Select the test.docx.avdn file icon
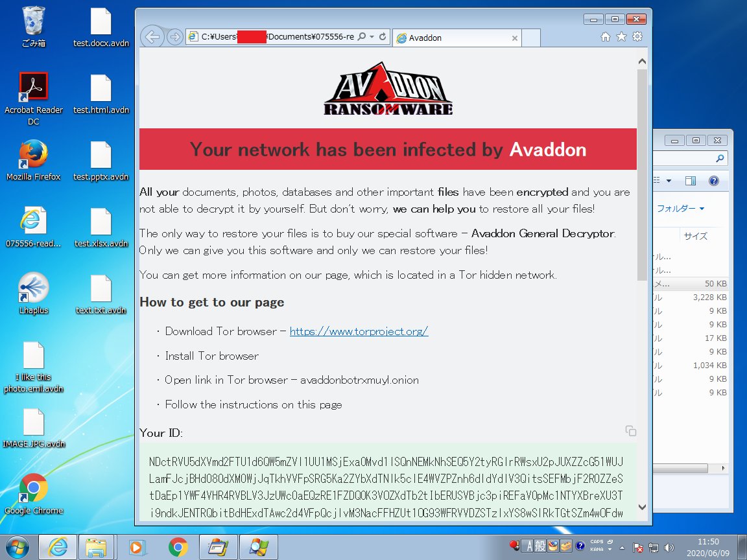Image resolution: width=747 pixels, height=560 pixels. click(x=101, y=26)
